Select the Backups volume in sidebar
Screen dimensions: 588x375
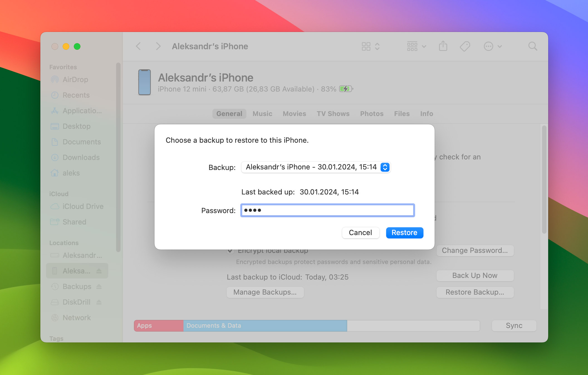[x=77, y=287]
